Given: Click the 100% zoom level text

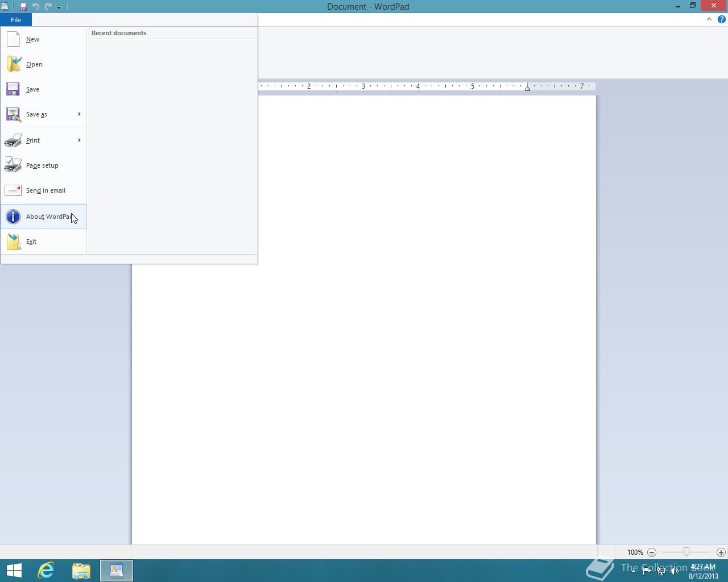Looking at the screenshot, I should click(x=635, y=552).
